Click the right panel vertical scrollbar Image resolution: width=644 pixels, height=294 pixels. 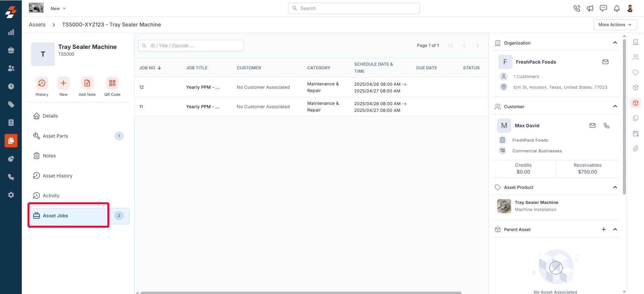(624, 117)
